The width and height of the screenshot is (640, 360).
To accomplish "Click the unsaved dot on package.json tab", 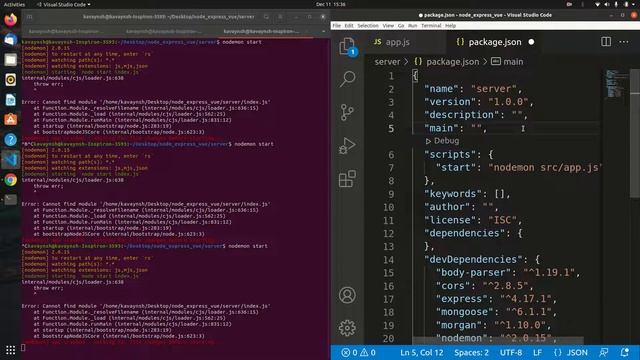I will coord(531,42).
